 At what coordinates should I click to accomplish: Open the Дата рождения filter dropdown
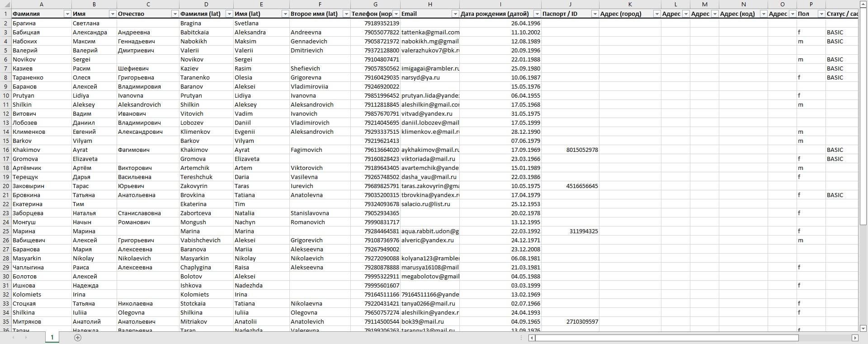[537, 14]
